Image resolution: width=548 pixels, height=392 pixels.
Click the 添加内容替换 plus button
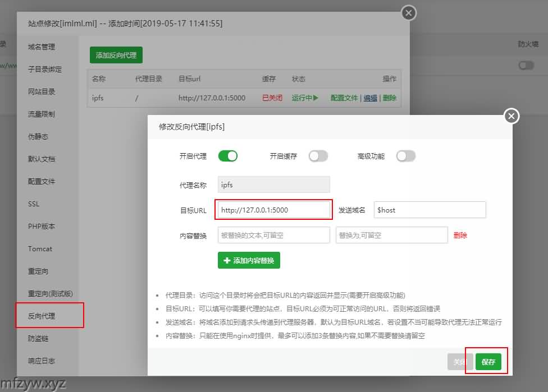(x=249, y=261)
